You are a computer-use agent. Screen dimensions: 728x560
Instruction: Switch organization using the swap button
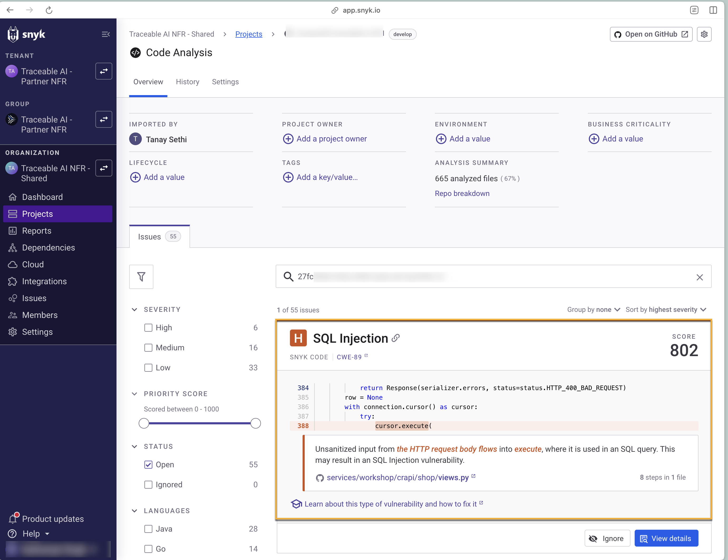[104, 168]
